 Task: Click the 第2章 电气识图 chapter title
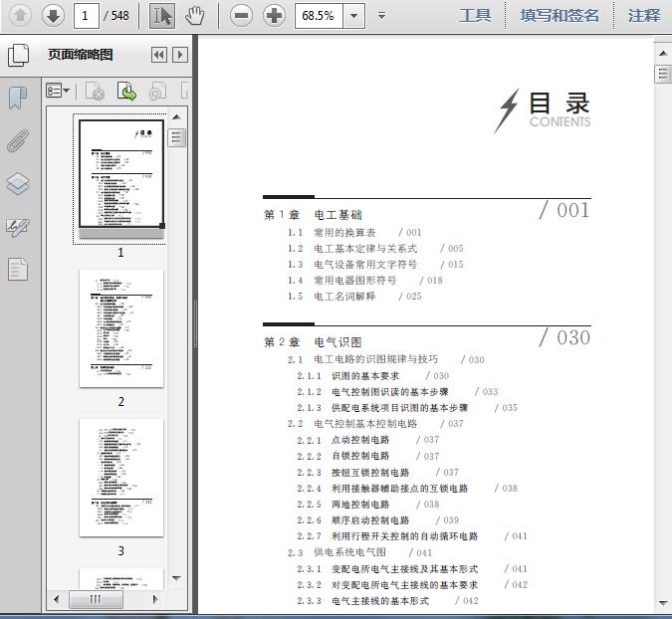click(x=313, y=341)
